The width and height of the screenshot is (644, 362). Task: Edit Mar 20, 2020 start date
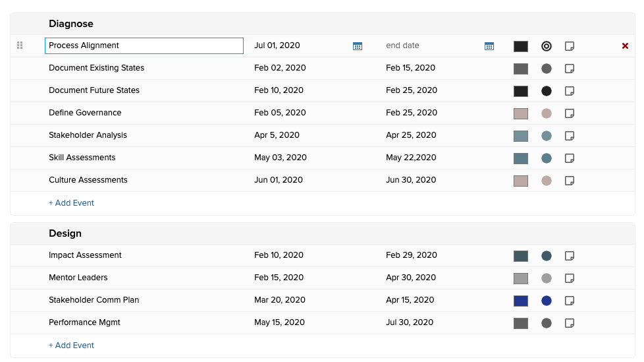pos(280,300)
